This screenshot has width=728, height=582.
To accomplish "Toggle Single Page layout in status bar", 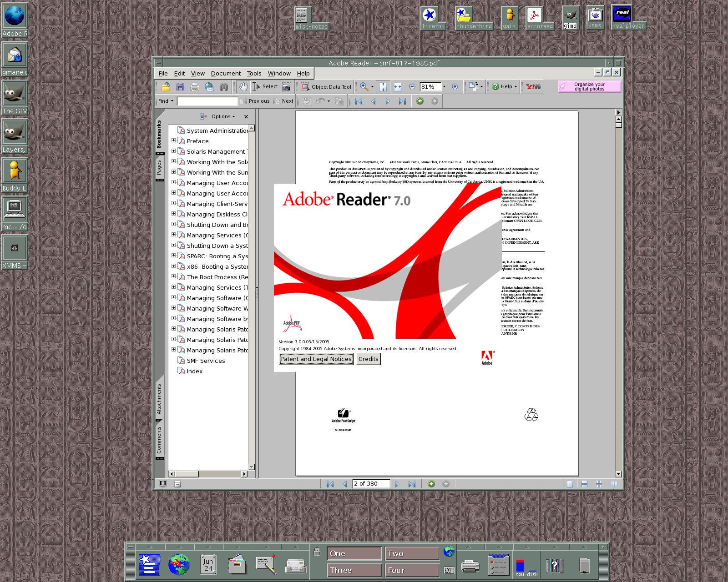I will pyautogui.click(x=570, y=484).
